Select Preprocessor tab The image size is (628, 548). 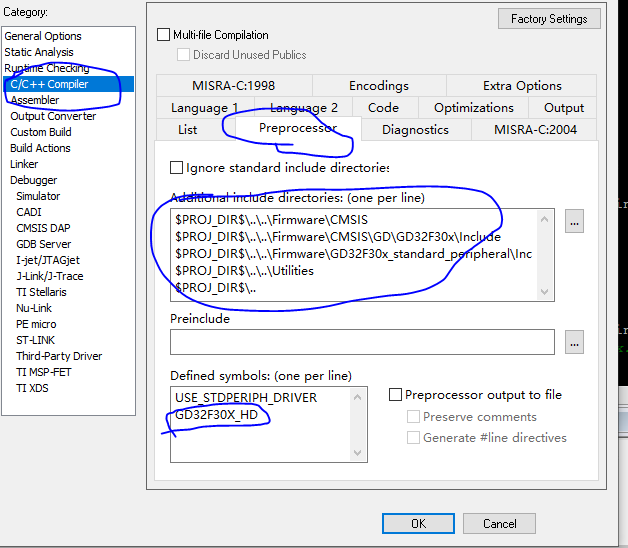tap(298, 128)
